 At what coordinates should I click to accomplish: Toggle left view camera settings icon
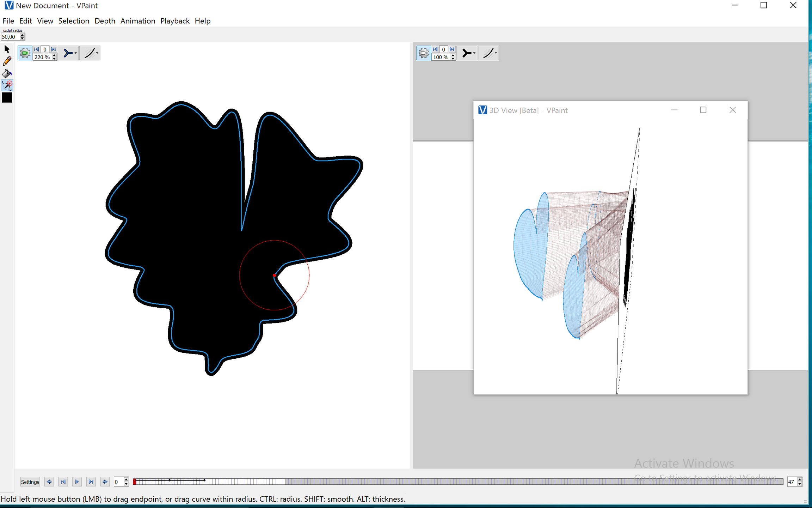click(25, 53)
